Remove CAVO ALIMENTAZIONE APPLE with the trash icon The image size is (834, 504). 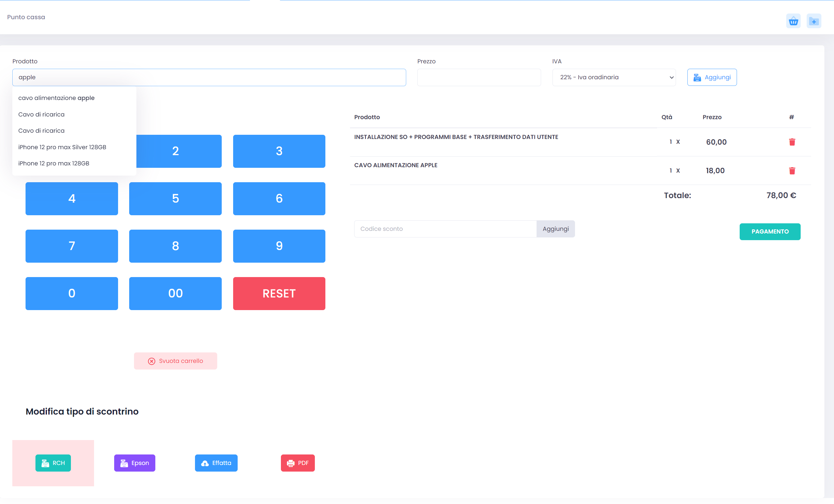point(792,171)
